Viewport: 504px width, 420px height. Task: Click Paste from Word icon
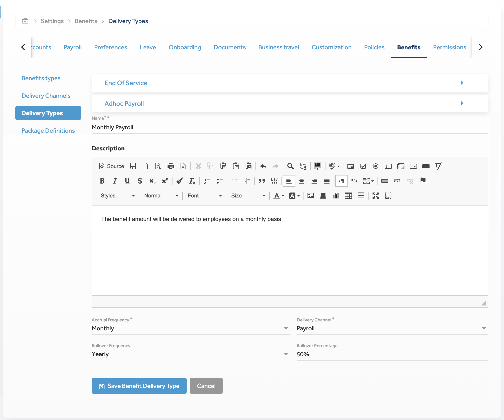tap(248, 166)
